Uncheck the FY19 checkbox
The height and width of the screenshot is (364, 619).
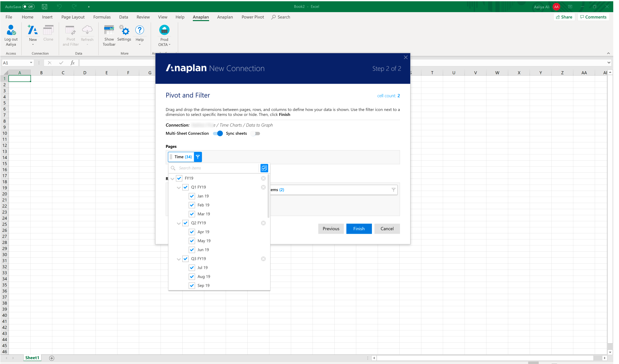[x=179, y=178]
